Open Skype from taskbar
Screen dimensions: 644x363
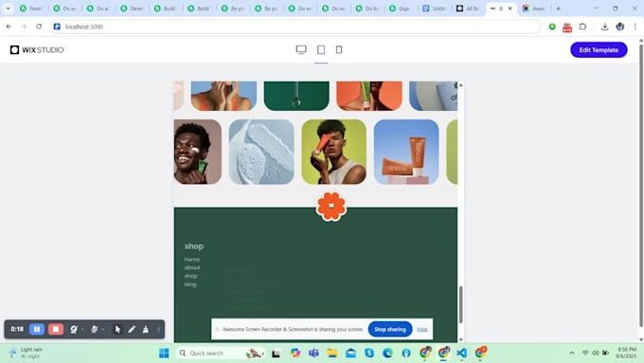[x=369, y=354]
